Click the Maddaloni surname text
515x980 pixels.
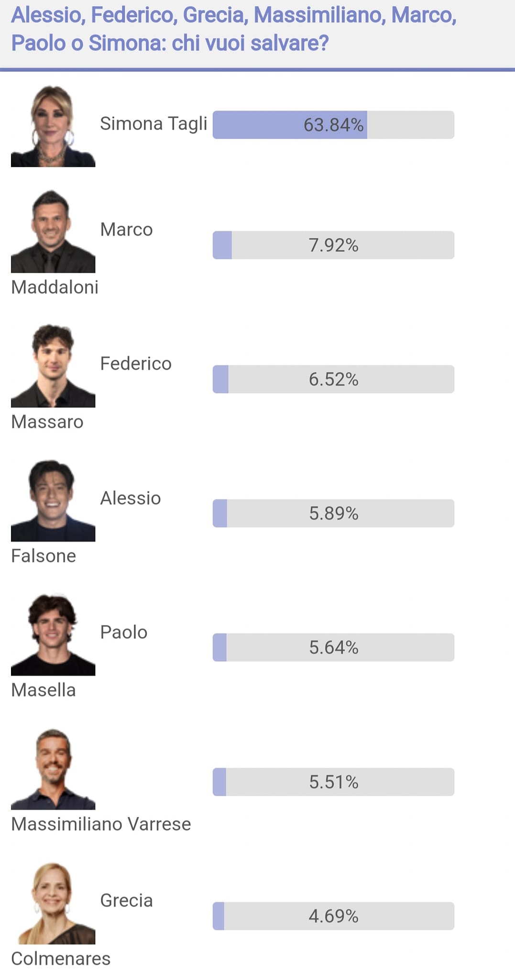[55, 287]
